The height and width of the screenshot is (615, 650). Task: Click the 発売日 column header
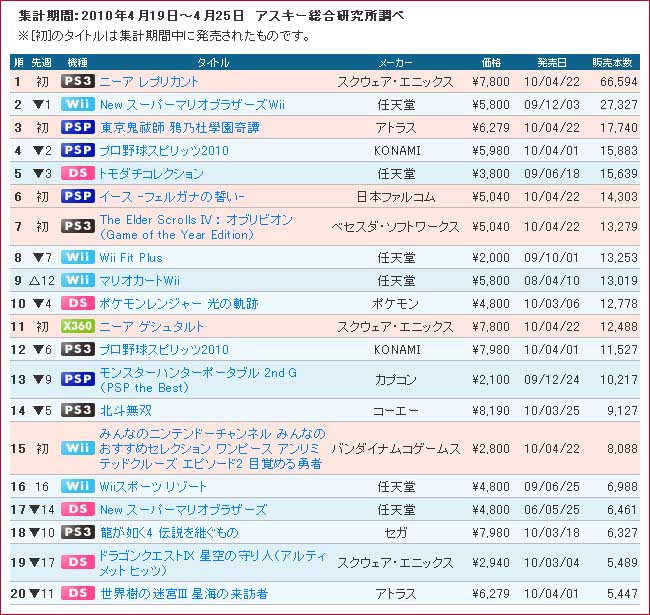(552, 63)
